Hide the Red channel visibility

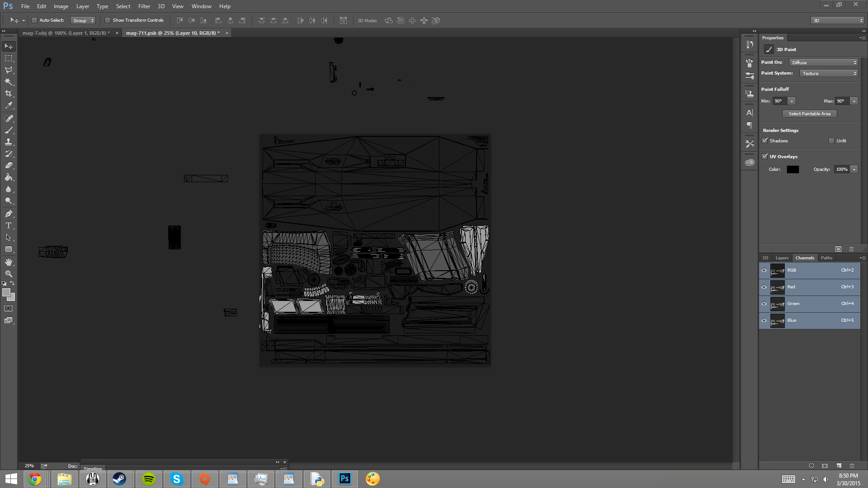[x=764, y=287]
